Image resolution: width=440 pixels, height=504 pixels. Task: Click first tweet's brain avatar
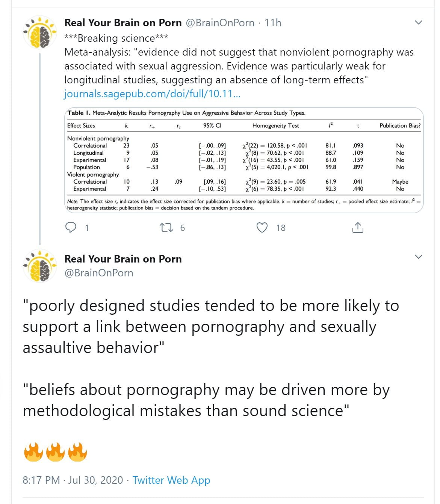[x=39, y=33]
